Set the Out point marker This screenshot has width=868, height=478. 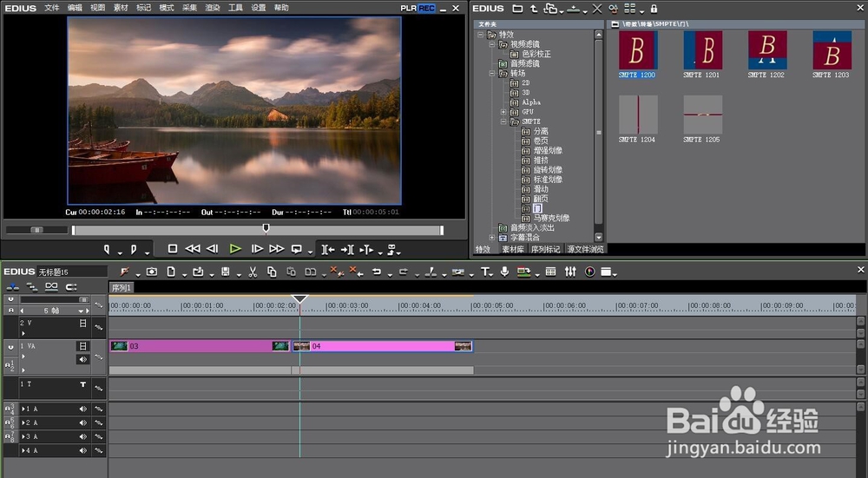coord(134,250)
